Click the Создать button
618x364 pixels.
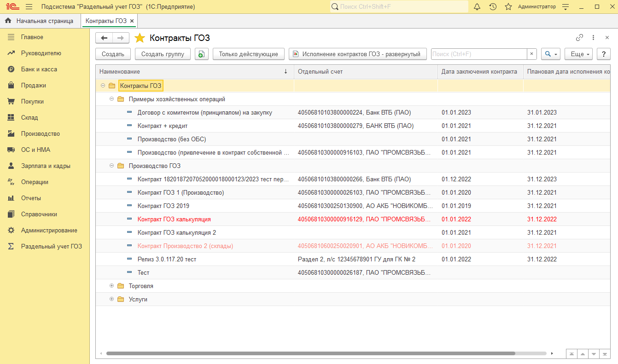coord(113,54)
